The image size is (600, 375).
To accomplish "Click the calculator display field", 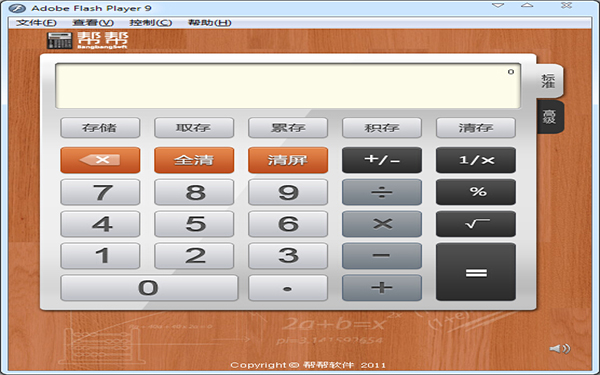I will 288,86.
